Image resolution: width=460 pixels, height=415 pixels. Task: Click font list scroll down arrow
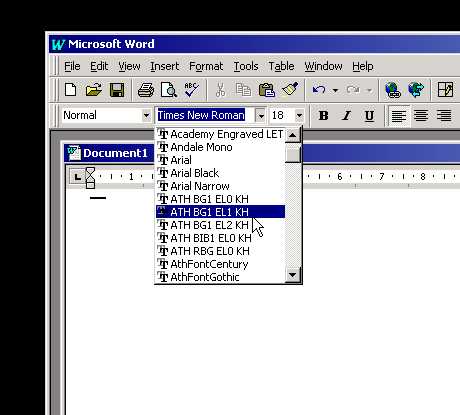pos(293,275)
